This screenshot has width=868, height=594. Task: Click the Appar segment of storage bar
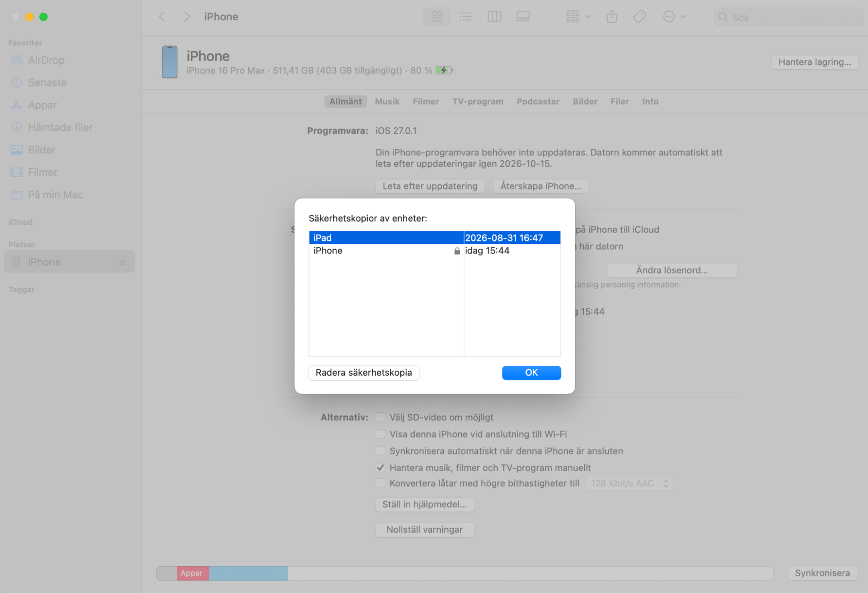pyautogui.click(x=192, y=573)
